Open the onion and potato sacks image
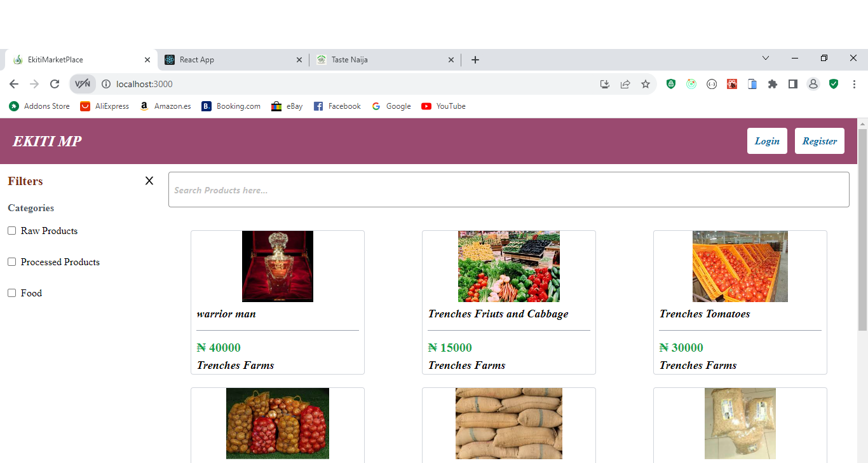The height and width of the screenshot is (463, 868). pos(278,424)
